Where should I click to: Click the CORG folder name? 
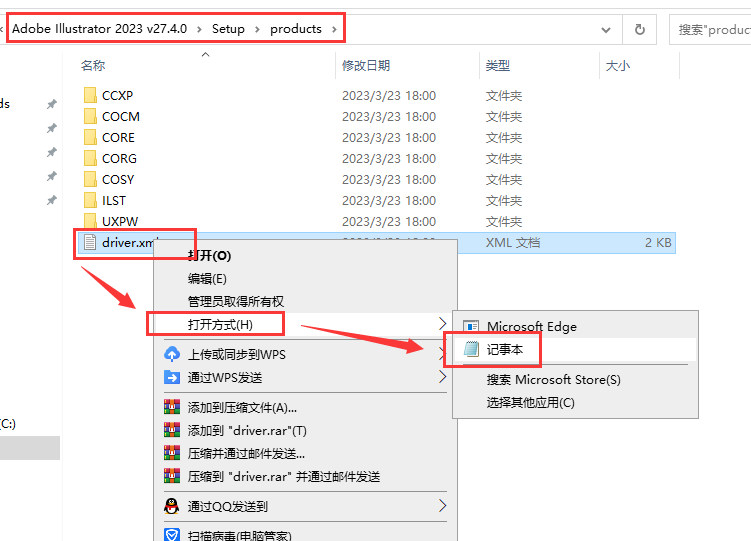(x=119, y=158)
